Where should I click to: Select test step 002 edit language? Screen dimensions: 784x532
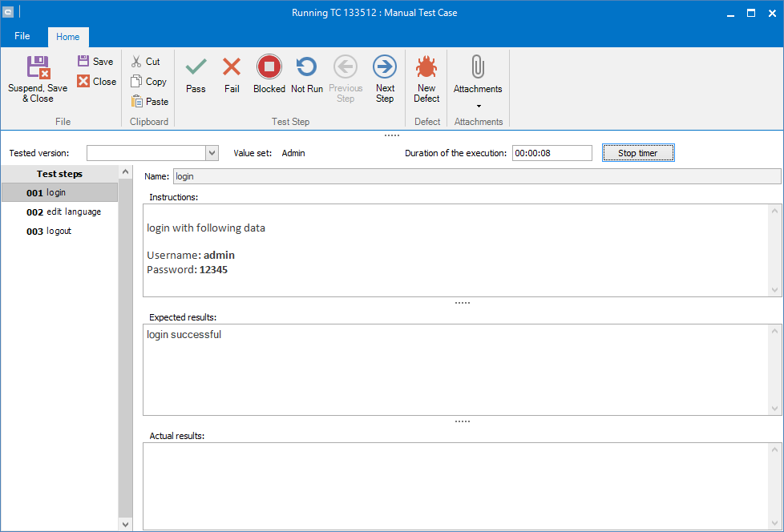63,212
